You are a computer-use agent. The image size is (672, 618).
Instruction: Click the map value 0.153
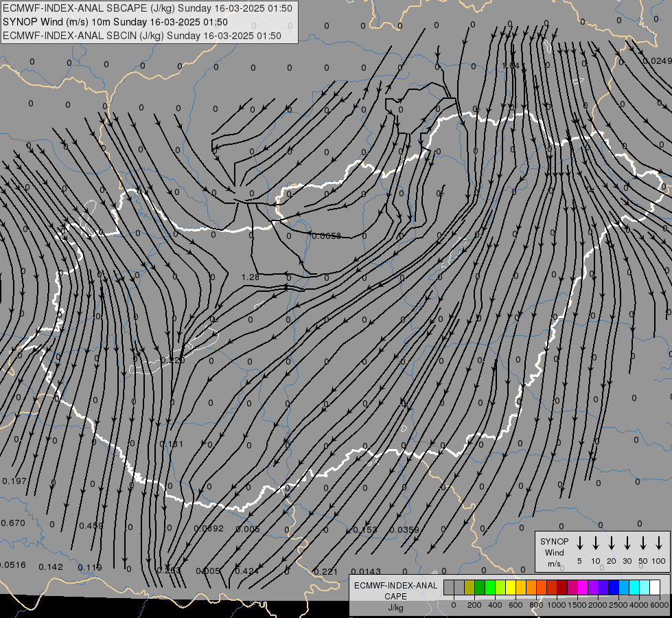pos(365,529)
